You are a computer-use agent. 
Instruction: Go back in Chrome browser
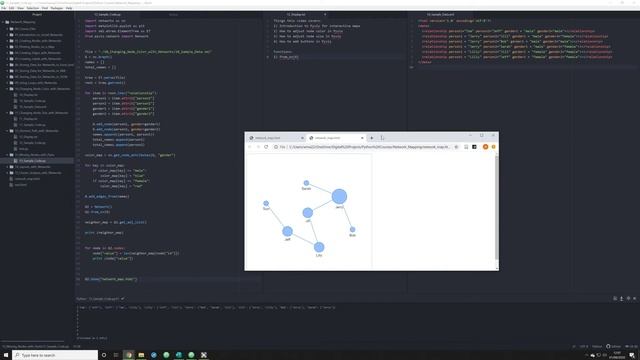[250, 147]
